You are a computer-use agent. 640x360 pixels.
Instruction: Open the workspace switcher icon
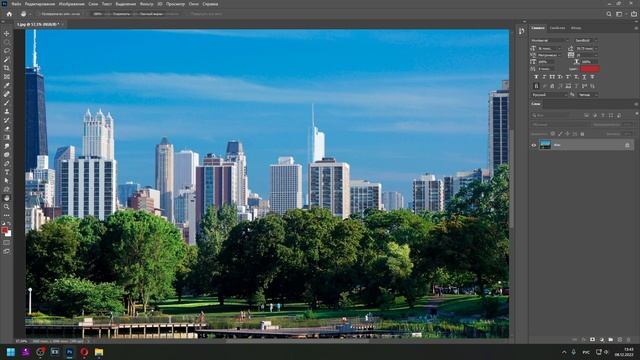pos(619,14)
